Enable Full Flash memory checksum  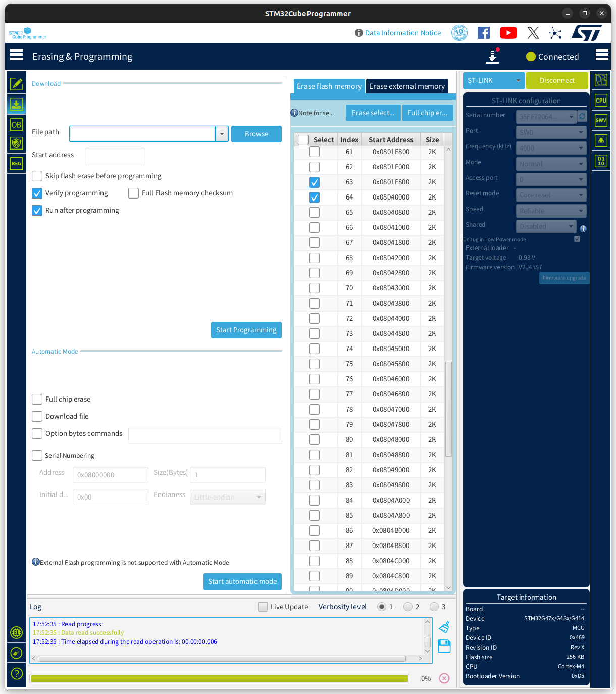(x=133, y=193)
